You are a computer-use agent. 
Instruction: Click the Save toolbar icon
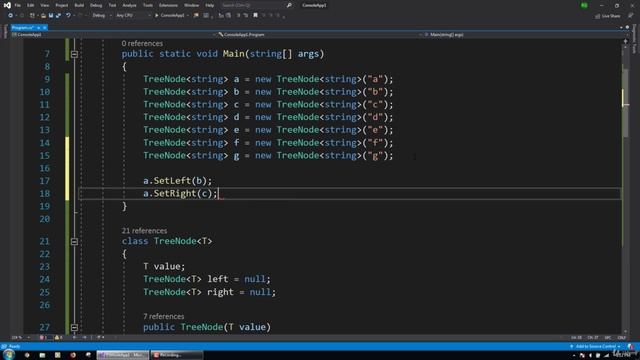click(x=51, y=16)
